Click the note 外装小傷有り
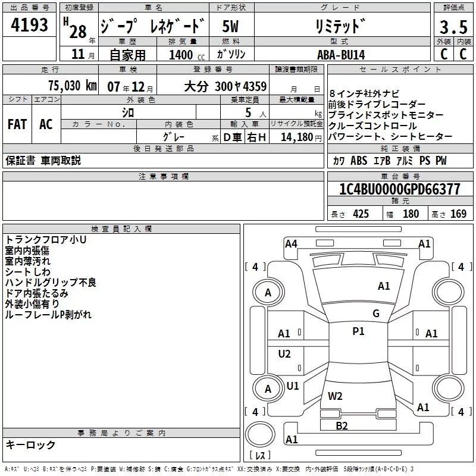 coord(32,303)
